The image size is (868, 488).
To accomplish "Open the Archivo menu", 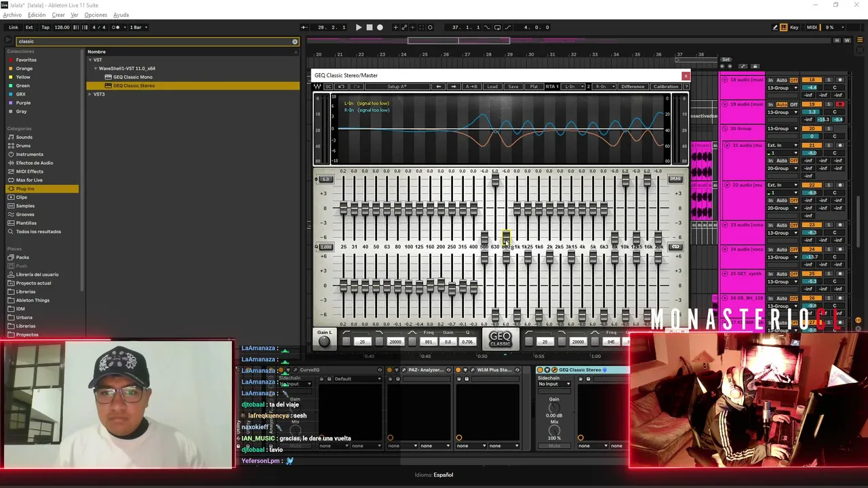I will coord(12,15).
